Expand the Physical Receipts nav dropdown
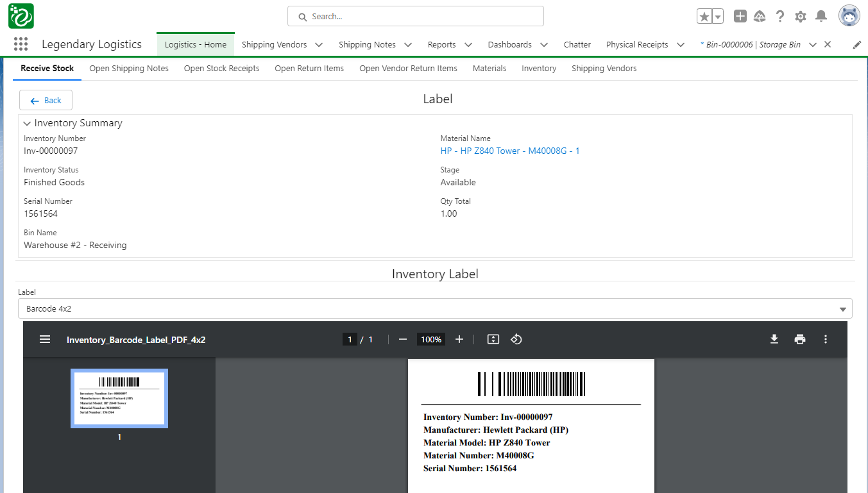Image resolution: width=868 pixels, height=493 pixels. (681, 45)
